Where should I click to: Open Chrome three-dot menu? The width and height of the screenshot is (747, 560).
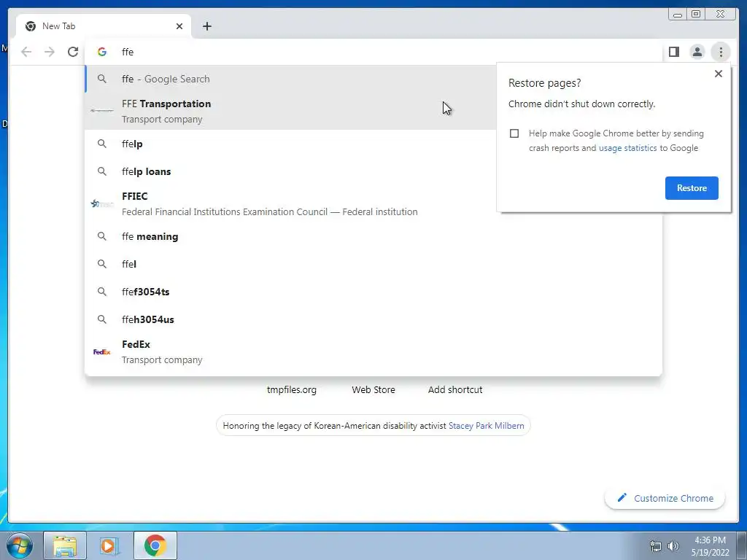point(721,52)
